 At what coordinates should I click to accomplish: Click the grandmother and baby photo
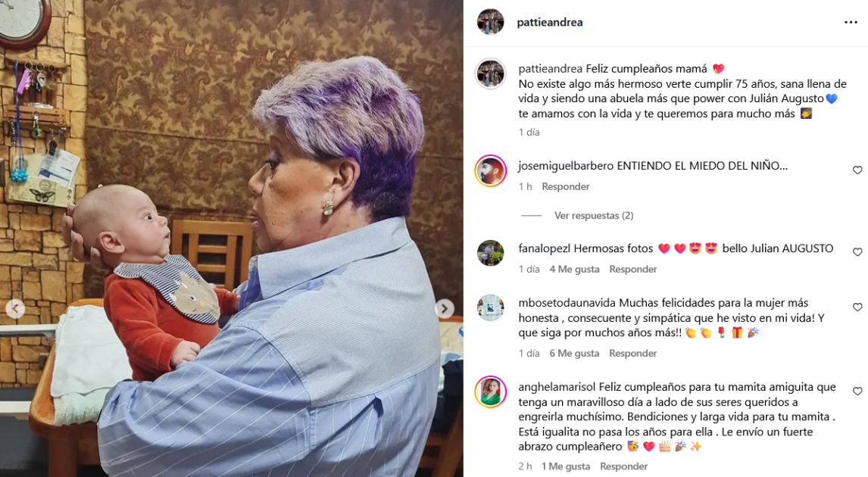[x=232, y=238]
